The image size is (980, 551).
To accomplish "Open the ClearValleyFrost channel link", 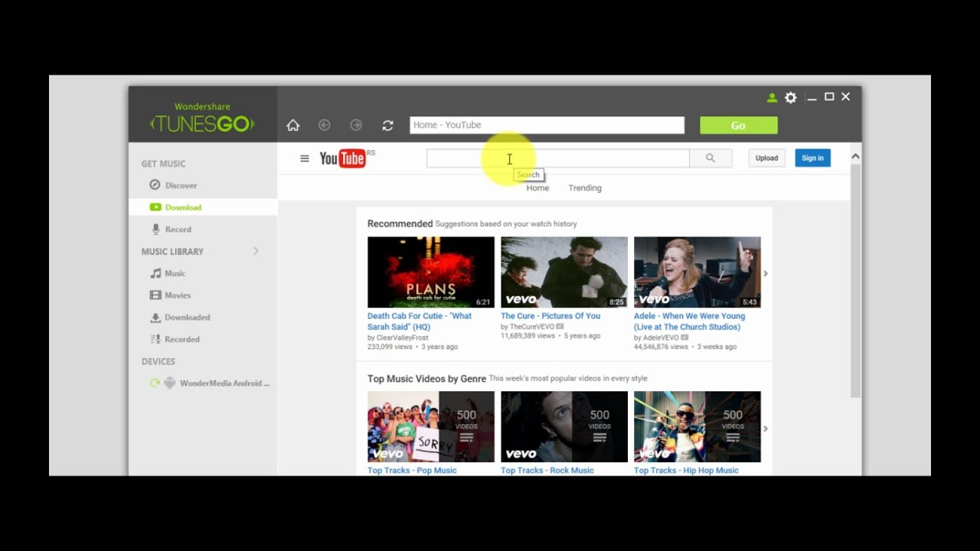I will 403,337.
